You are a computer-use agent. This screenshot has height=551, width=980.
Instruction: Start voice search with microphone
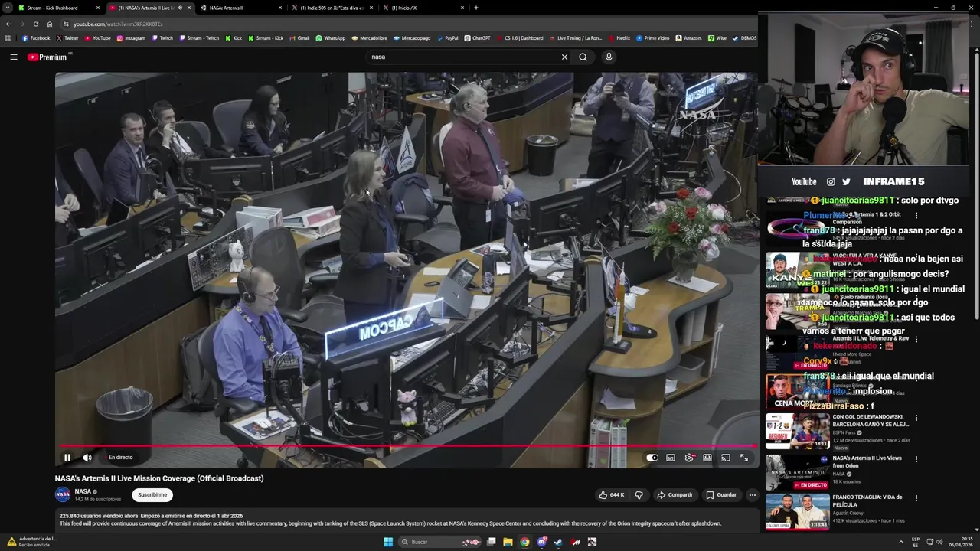[609, 57]
